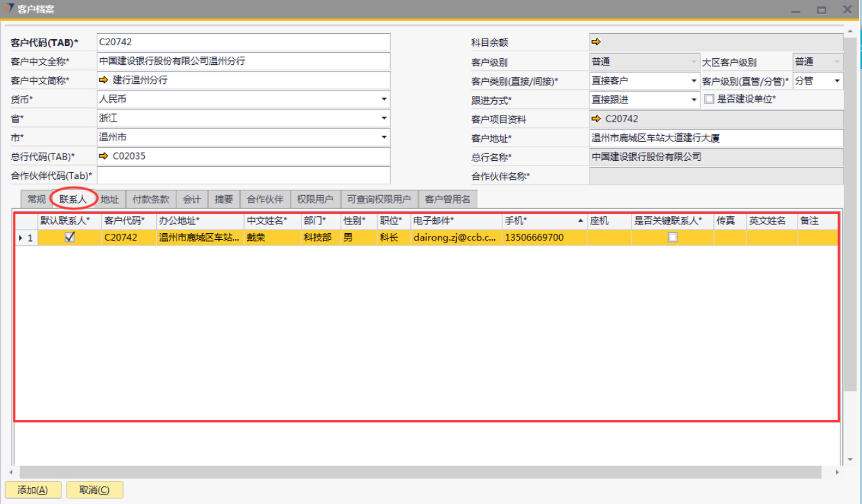Click the 客户档案 window logo icon
The width and height of the screenshot is (862, 504).
click(x=9, y=9)
